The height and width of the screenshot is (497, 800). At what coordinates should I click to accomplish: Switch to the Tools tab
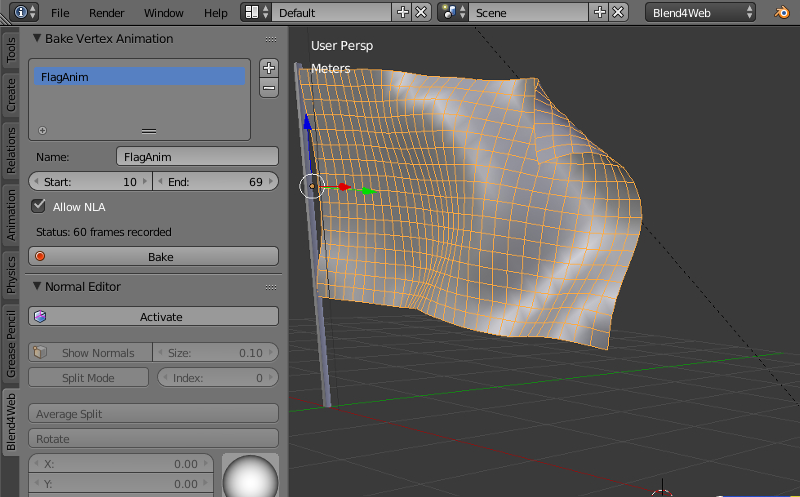(x=11, y=51)
